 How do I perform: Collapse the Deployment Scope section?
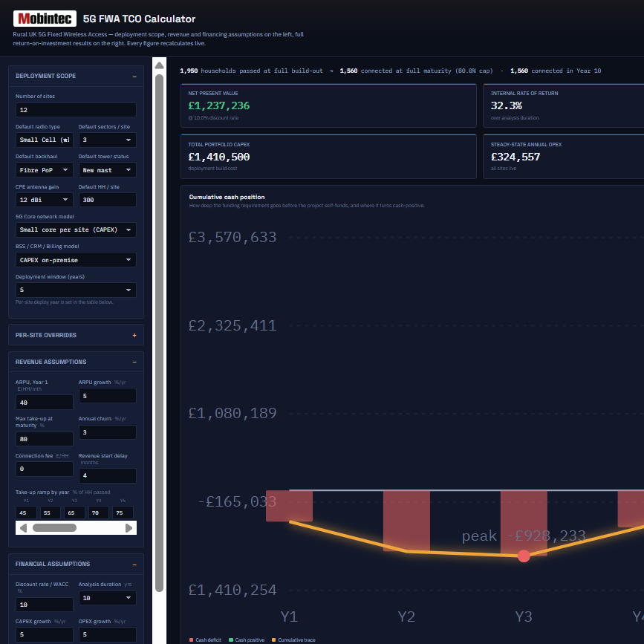[134, 77]
